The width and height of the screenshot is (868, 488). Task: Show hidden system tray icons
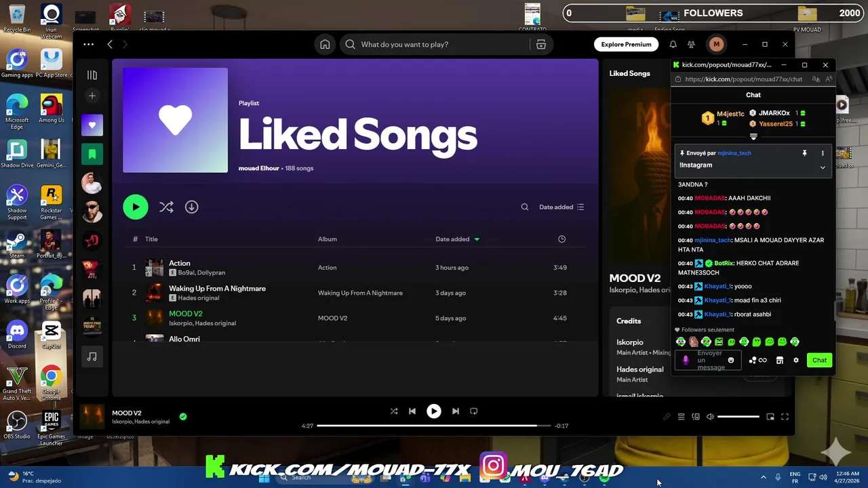coord(763,477)
